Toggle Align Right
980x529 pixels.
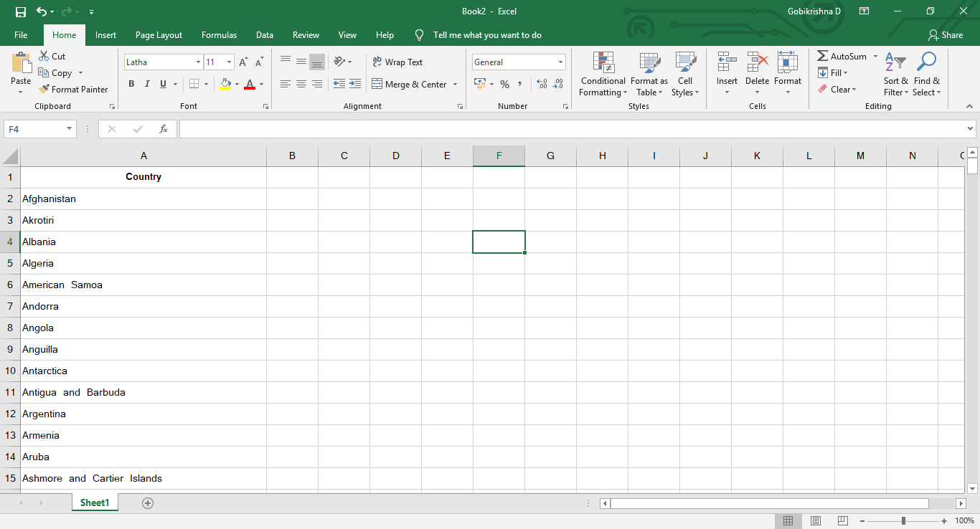point(317,84)
